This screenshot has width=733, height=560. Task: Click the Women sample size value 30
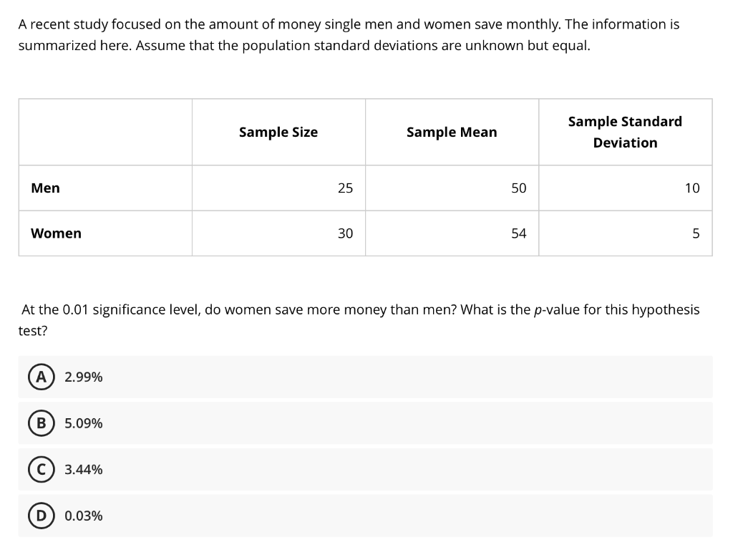pos(345,233)
